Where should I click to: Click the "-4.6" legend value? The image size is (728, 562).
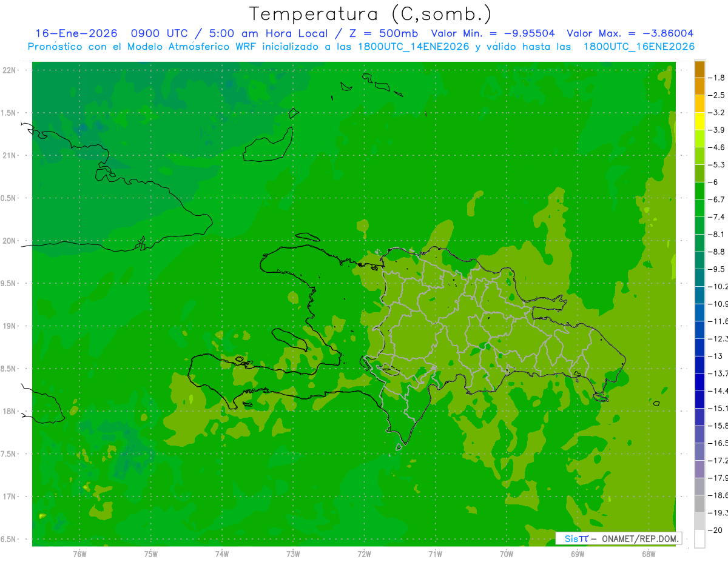(x=717, y=147)
